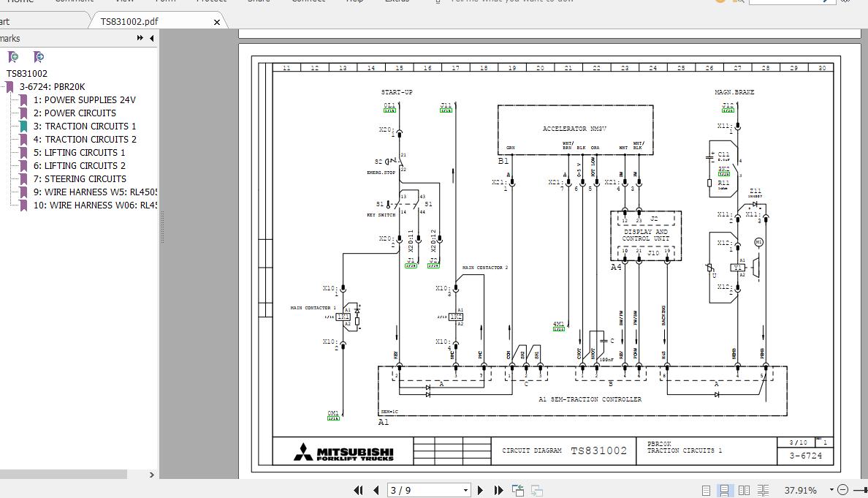Collapse the Bookmarks side panel
The width and height of the screenshot is (868, 498).
click(x=151, y=38)
